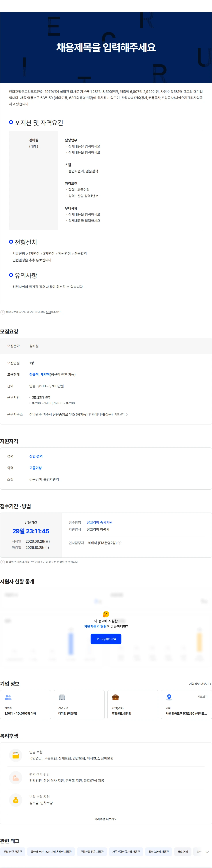Click the 국민연금, 고용보험 benefits text

(x=71, y=758)
